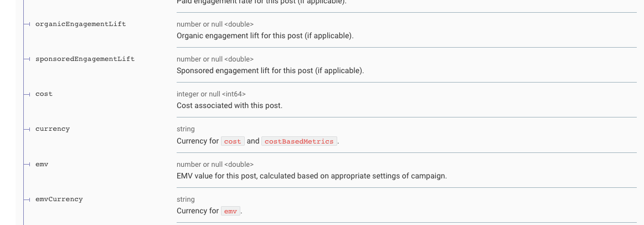Click the red emv code tag in emvCurrency description
Screen dimensions: 644x225
coord(230,211)
